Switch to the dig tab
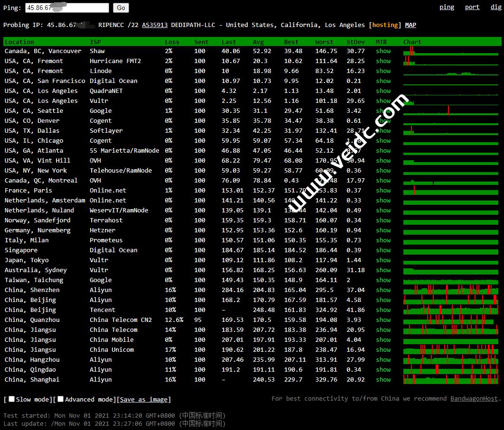504x430 pixels. (x=495, y=7)
